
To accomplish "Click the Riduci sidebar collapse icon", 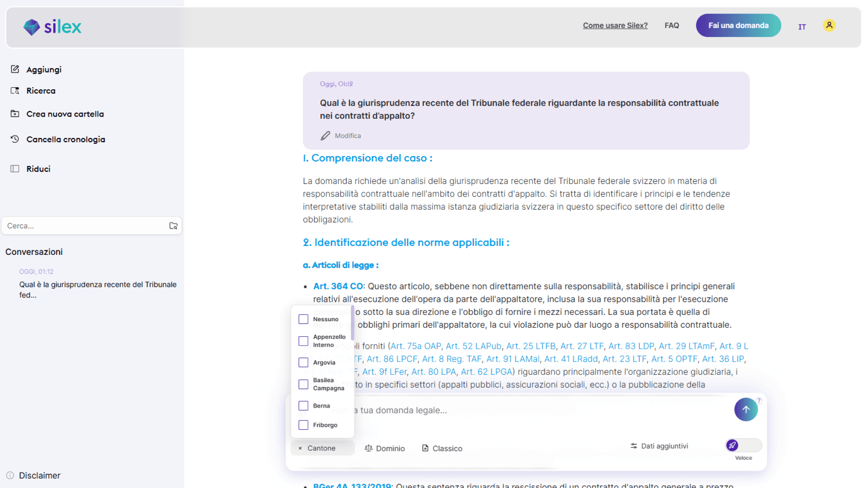I will pyautogui.click(x=15, y=169).
